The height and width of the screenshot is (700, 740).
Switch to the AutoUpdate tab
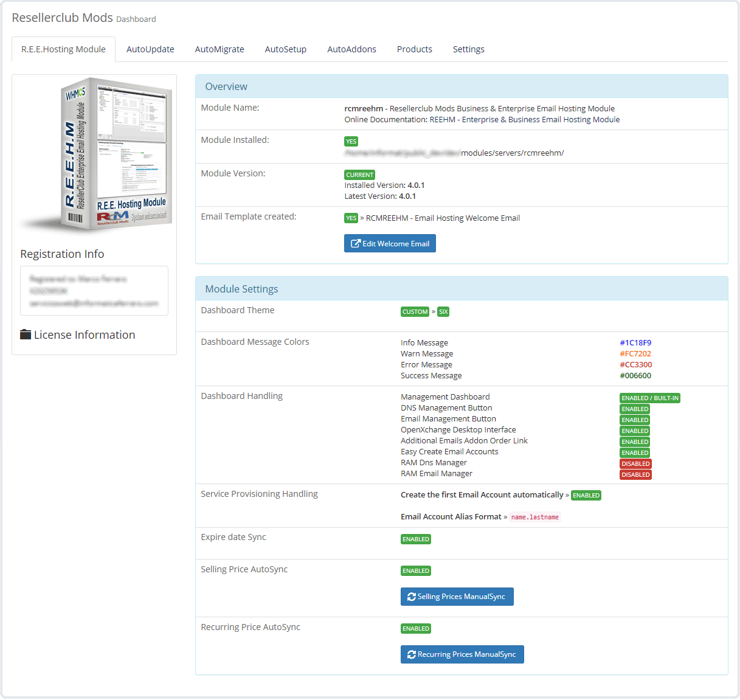pos(150,49)
